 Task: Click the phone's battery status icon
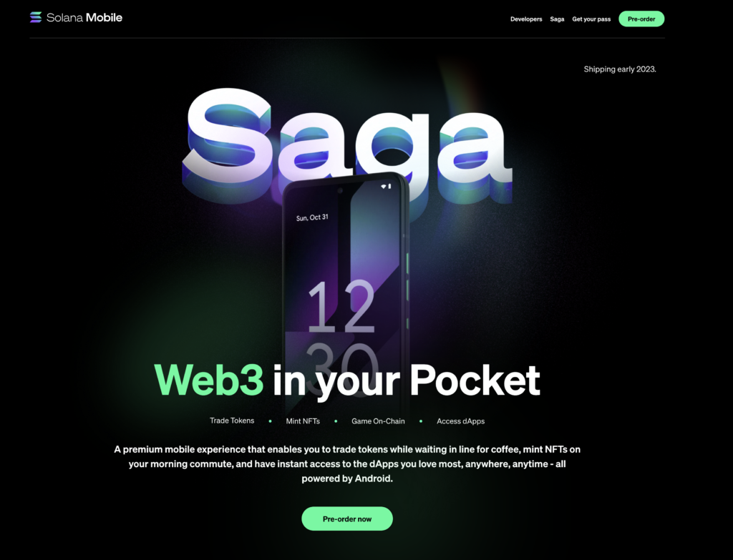389,187
